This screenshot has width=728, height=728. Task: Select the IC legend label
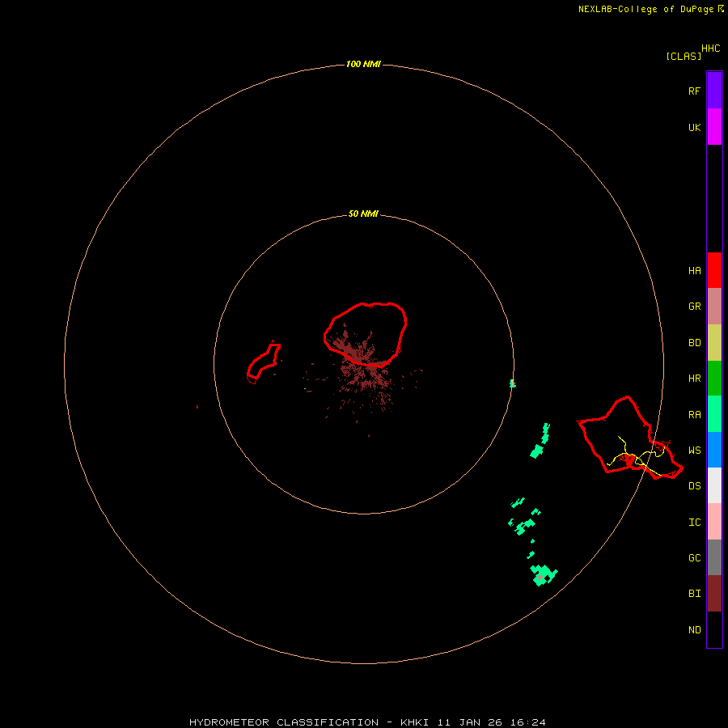pos(694,522)
